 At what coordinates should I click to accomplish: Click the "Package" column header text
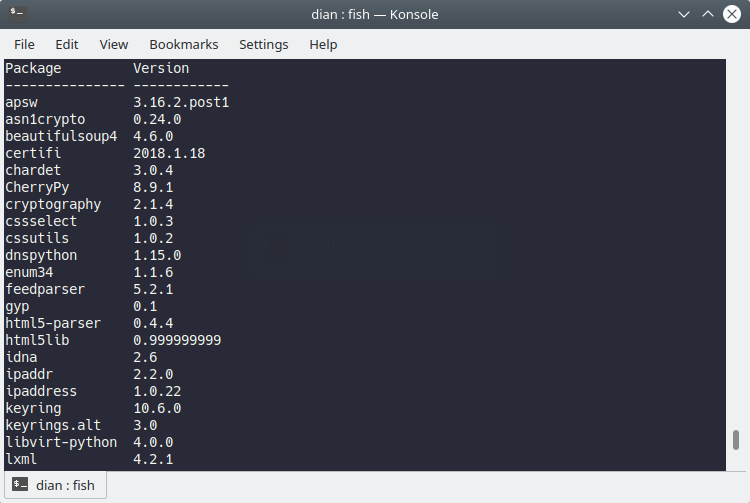pyautogui.click(x=33, y=68)
